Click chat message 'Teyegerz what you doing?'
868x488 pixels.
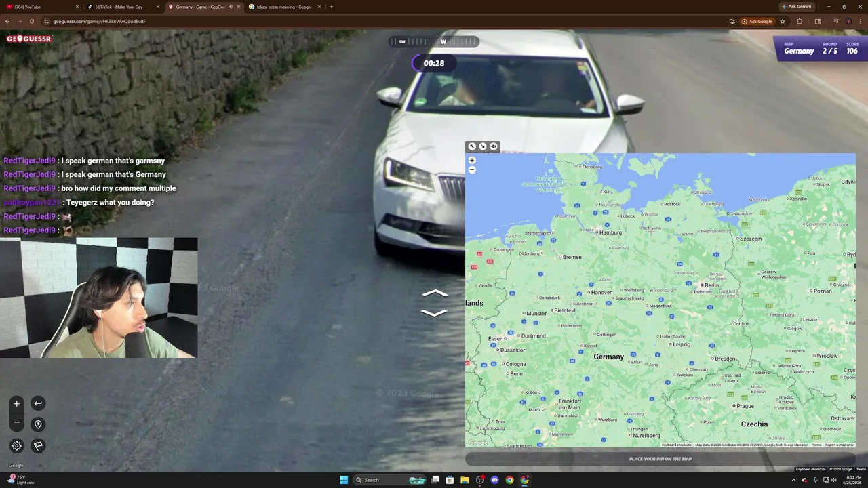(110, 203)
